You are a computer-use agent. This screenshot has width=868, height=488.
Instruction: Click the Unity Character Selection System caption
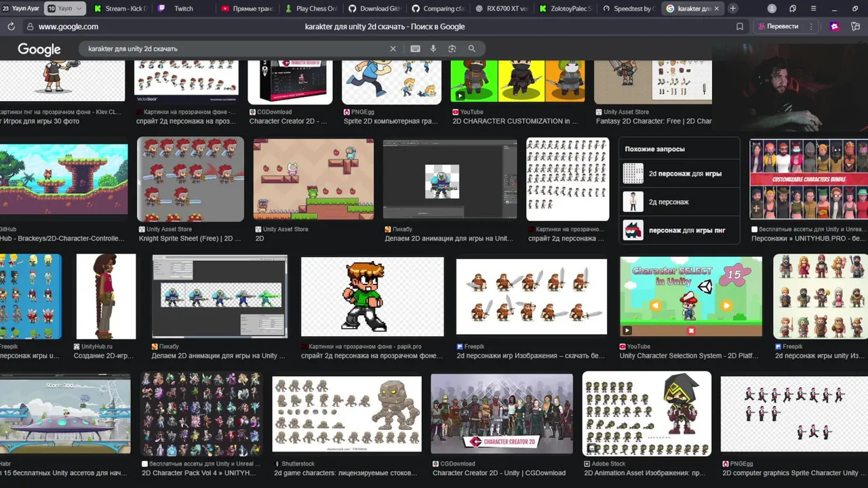[689, 356]
